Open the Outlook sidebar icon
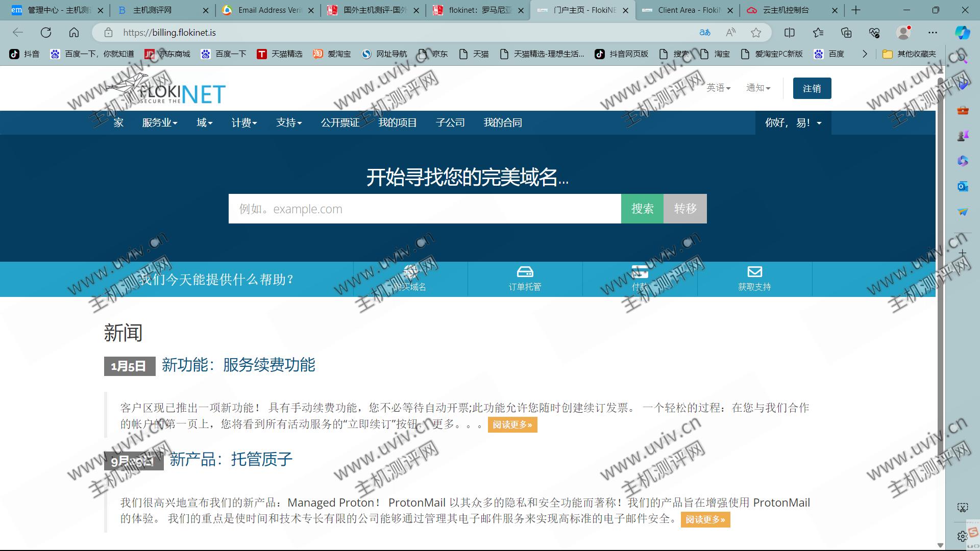The height and width of the screenshot is (551, 980). [x=963, y=186]
